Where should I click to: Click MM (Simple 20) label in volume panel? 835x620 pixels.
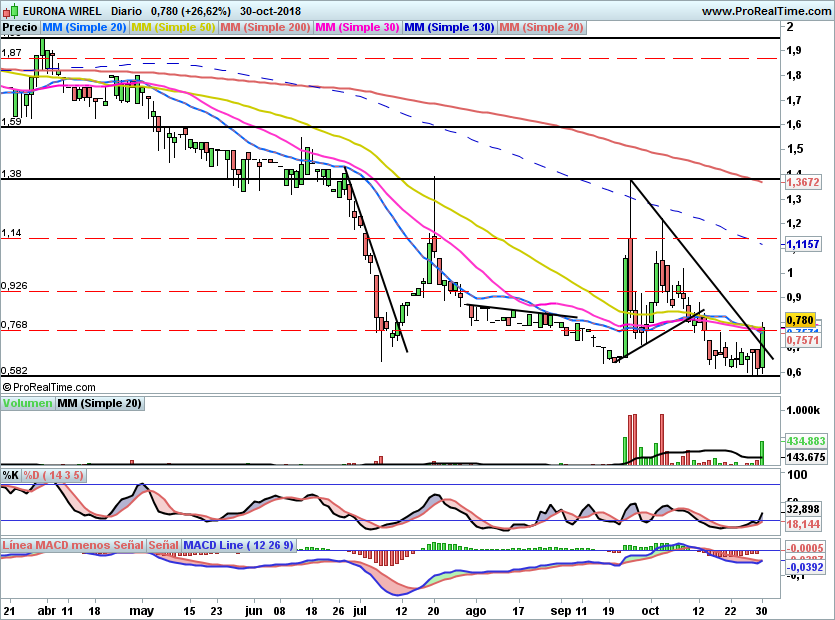pos(100,403)
